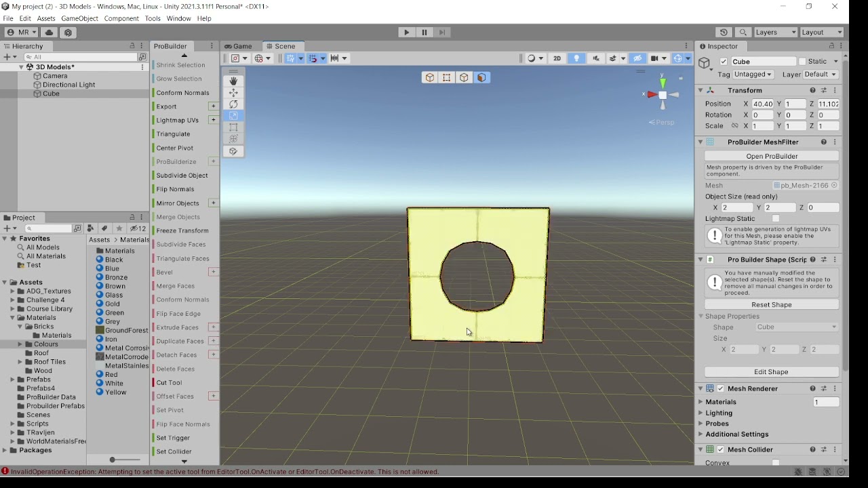Enable the Lightmap Static checkbox
The width and height of the screenshot is (868, 488).
(x=776, y=219)
